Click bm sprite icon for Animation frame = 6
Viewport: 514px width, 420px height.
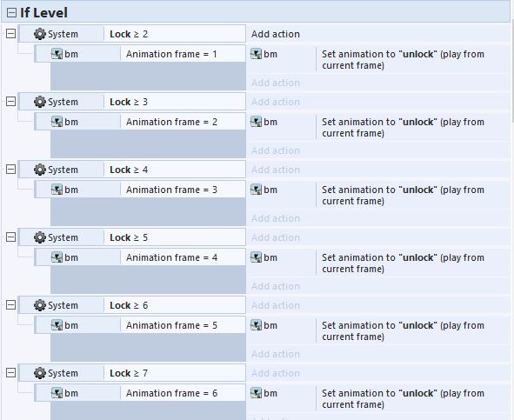click(57, 393)
